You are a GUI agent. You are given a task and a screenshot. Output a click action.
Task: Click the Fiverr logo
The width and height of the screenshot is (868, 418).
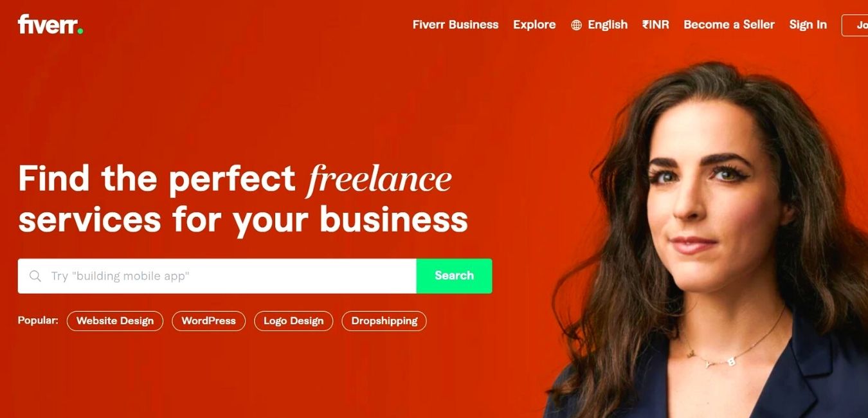pos(50,24)
